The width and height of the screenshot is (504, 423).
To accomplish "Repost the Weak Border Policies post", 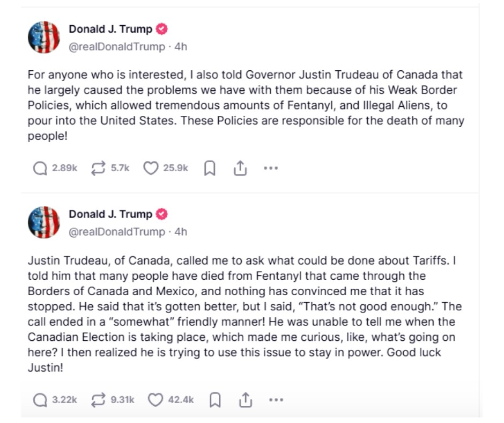I will tap(98, 169).
